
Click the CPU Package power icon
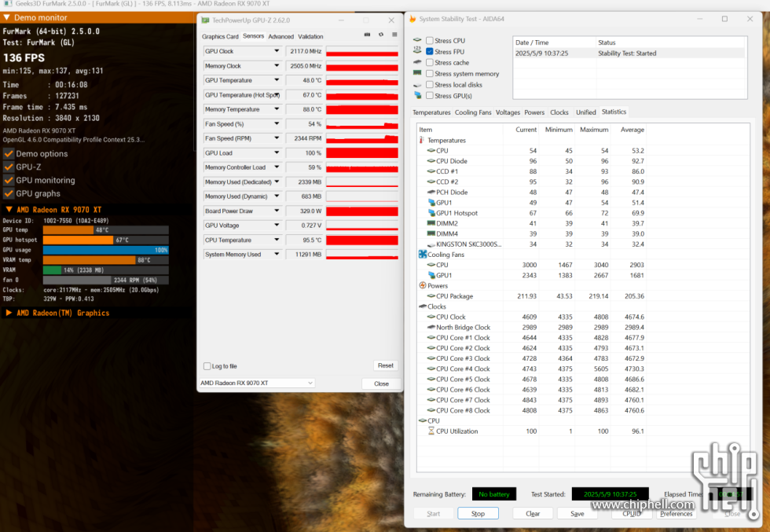(431, 295)
